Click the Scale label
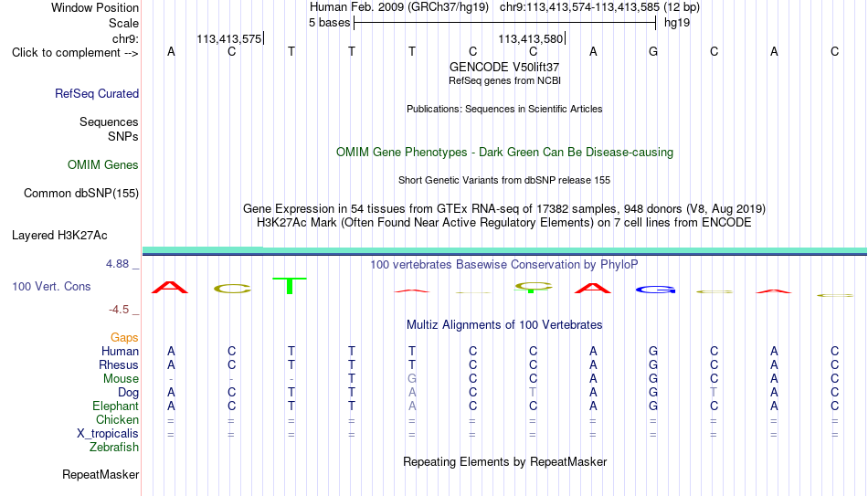The width and height of the screenshot is (868, 496). pyautogui.click(x=123, y=23)
